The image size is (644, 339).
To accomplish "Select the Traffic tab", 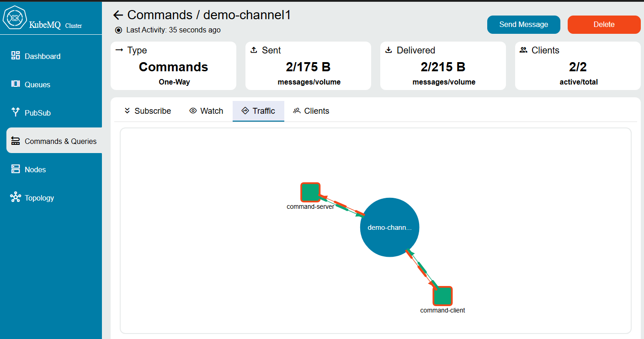I will [258, 111].
